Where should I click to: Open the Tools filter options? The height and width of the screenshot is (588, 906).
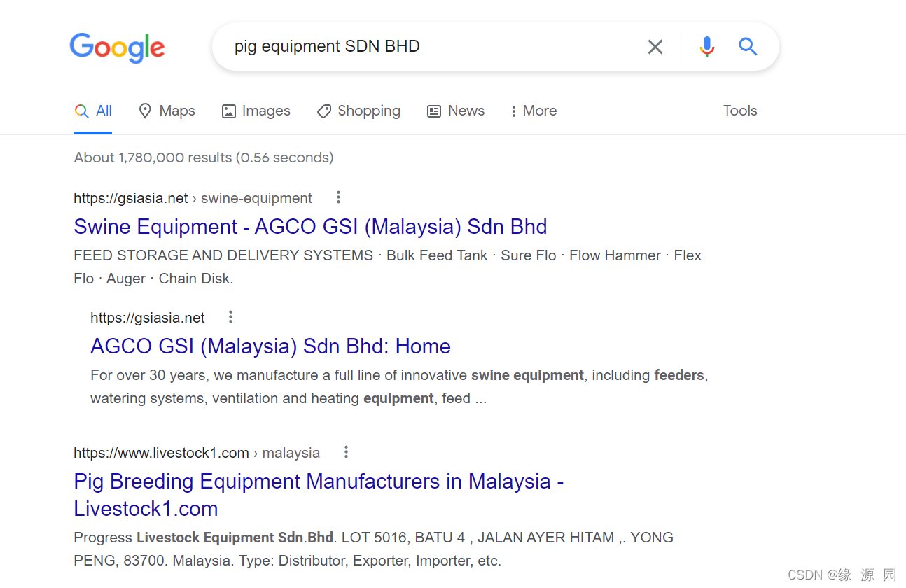click(x=740, y=111)
